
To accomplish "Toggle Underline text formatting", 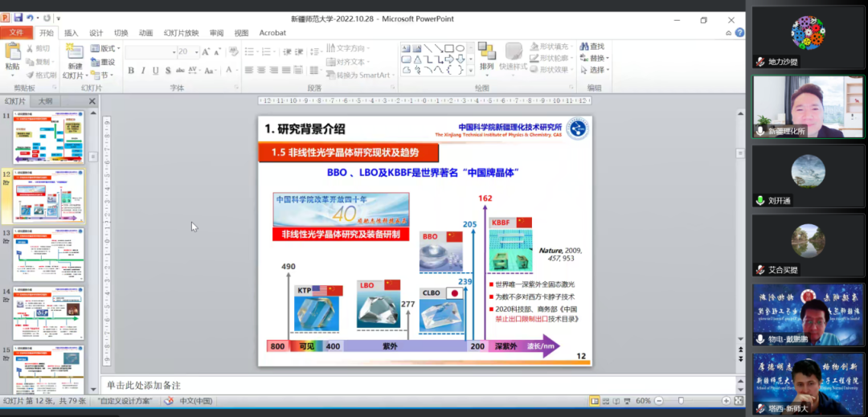I will (154, 71).
